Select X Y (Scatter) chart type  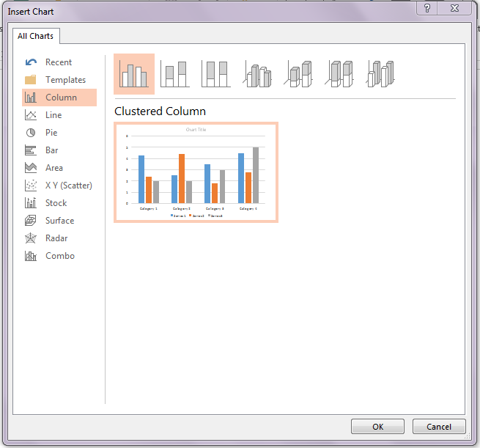[x=67, y=186]
